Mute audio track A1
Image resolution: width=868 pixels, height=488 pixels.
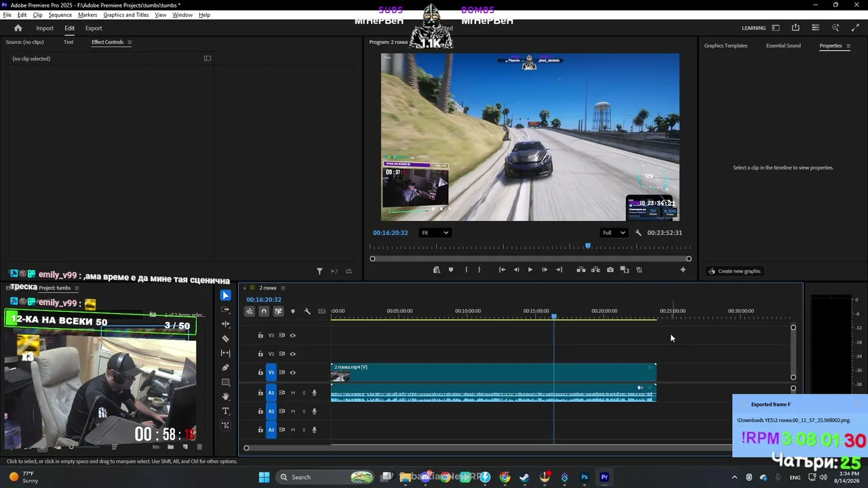[x=293, y=393]
